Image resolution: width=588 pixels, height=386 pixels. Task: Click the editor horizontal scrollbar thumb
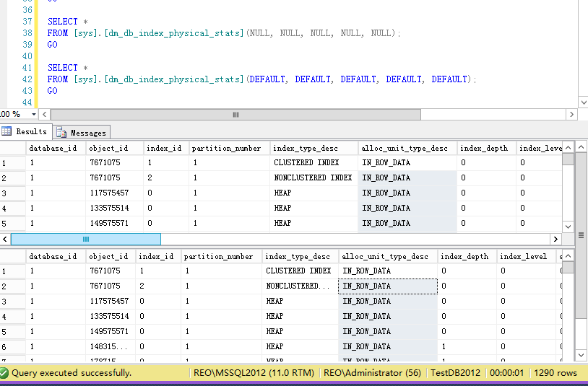click(235, 115)
